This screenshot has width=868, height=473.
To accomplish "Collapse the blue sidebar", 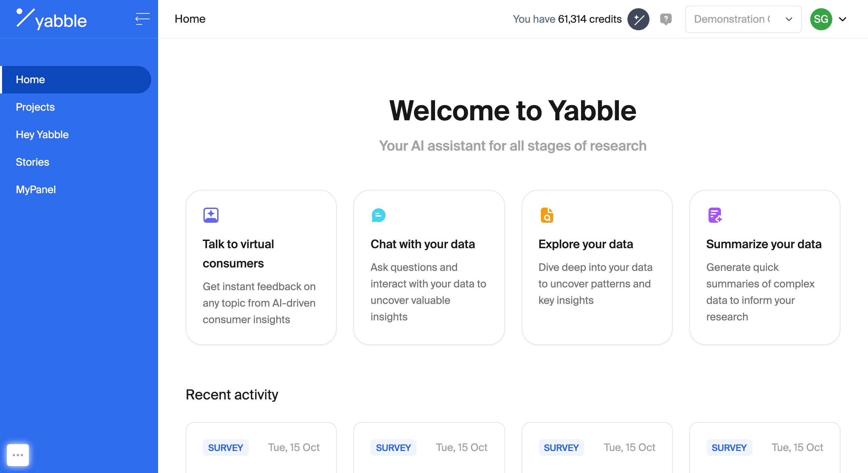I will click(x=142, y=19).
